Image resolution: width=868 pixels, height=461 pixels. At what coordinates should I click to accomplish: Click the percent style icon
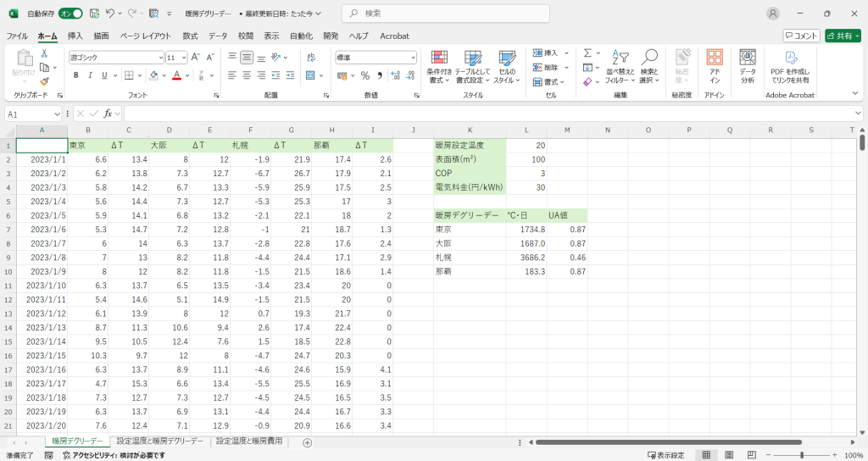[x=364, y=75]
